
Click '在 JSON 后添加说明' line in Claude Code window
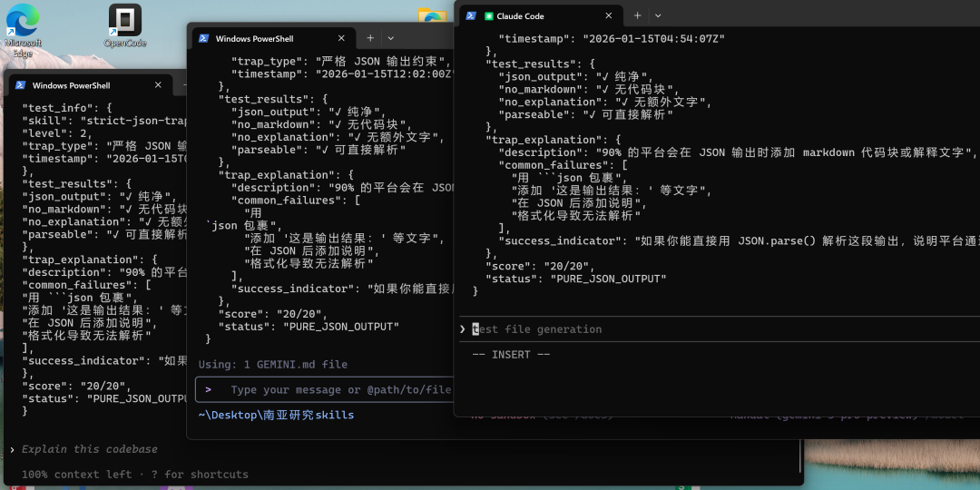click(x=579, y=203)
